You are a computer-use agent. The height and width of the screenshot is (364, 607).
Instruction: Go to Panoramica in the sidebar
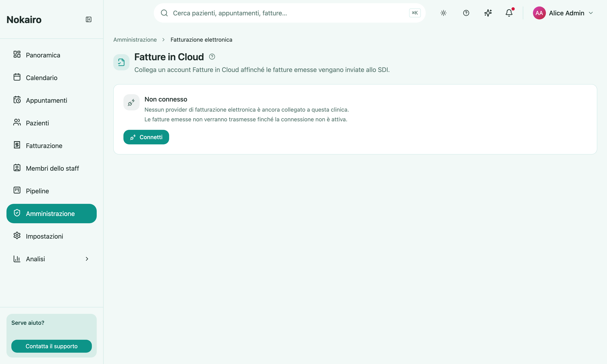(x=52, y=55)
